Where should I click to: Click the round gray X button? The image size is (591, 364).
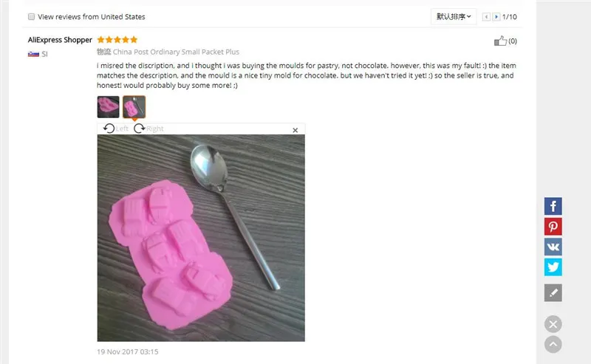tap(553, 324)
